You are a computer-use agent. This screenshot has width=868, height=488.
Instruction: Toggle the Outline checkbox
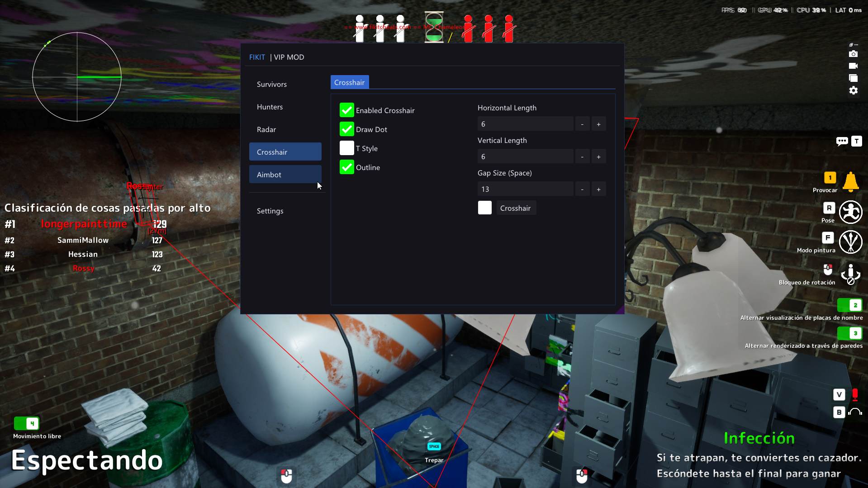click(x=347, y=167)
